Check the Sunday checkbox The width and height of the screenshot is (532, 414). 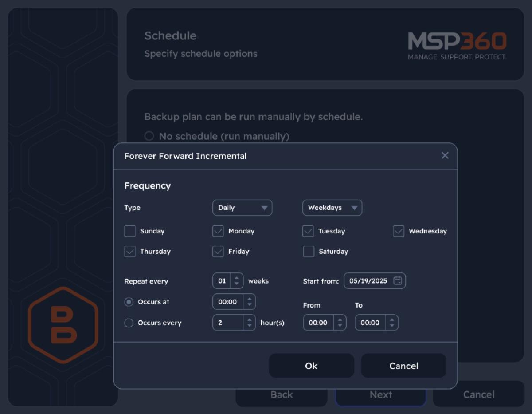(130, 231)
